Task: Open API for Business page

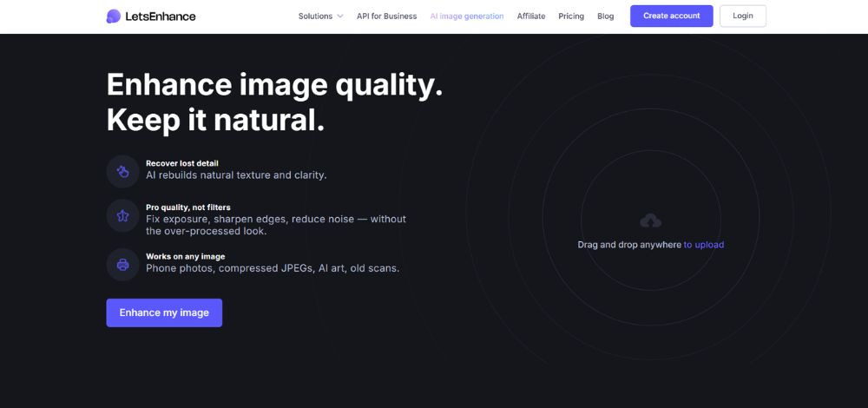Action: (386, 16)
